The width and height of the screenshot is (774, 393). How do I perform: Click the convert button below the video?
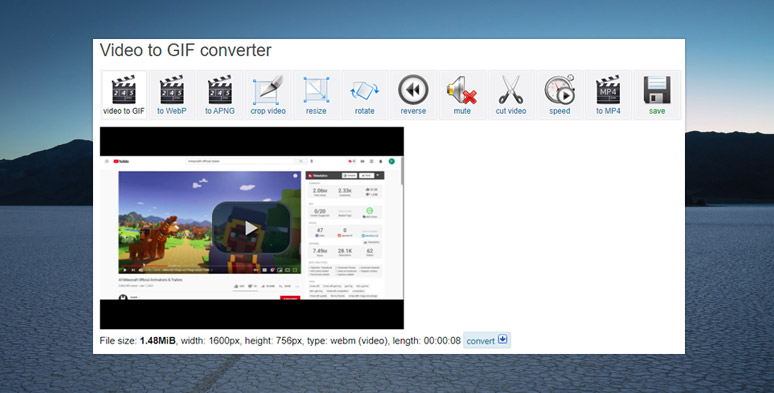[487, 340]
